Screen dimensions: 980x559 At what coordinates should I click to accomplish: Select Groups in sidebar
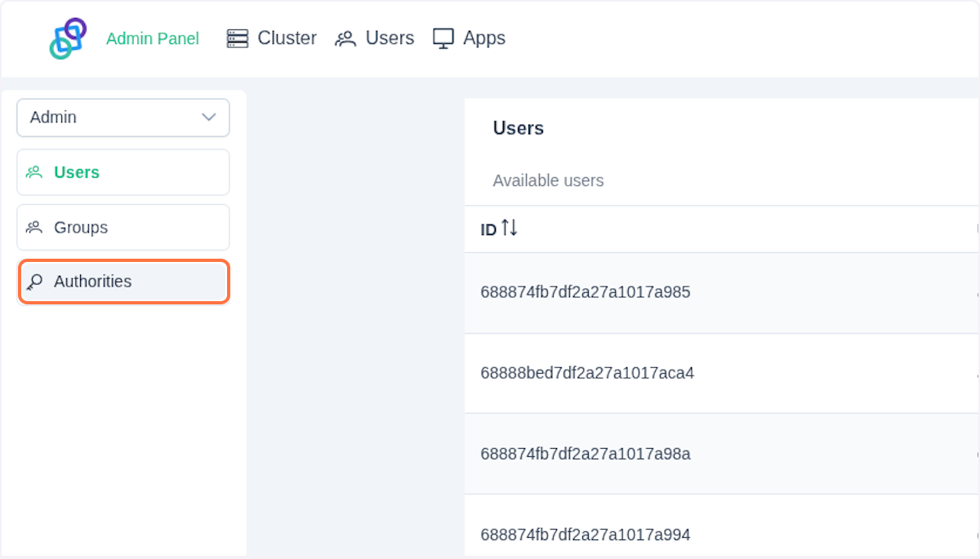coord(81,228)
